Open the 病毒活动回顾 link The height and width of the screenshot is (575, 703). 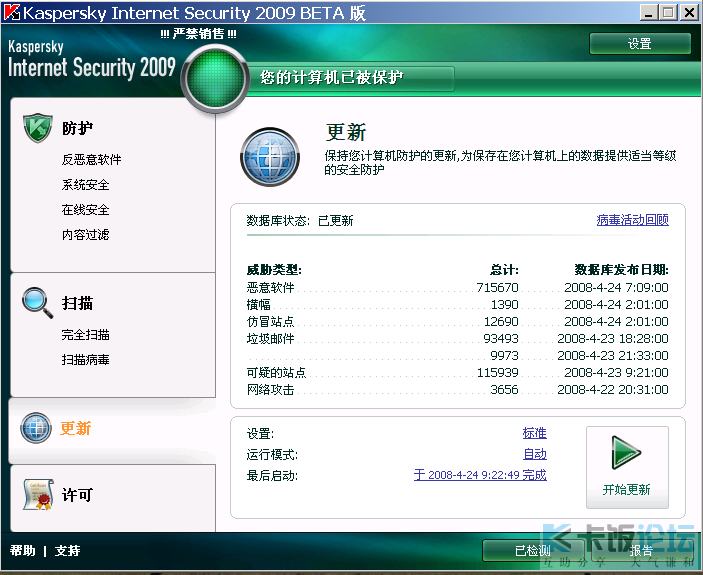point(633,220)
